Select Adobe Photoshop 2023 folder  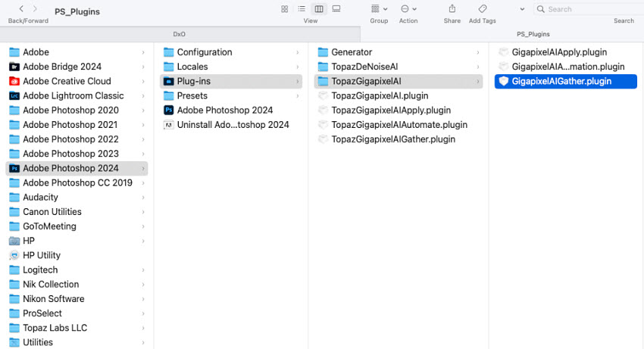click(77, 154)
